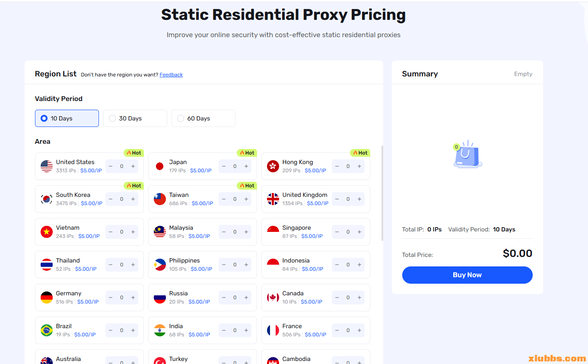This screenshot has height=364, width=588.
Task: Click the plus icon for Hong Kong
Action: tap(359, 166)
